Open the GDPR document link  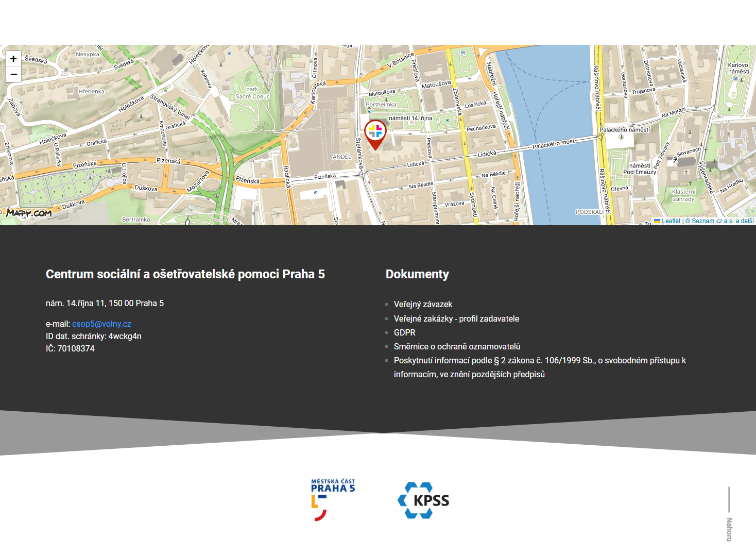(404, 333)
